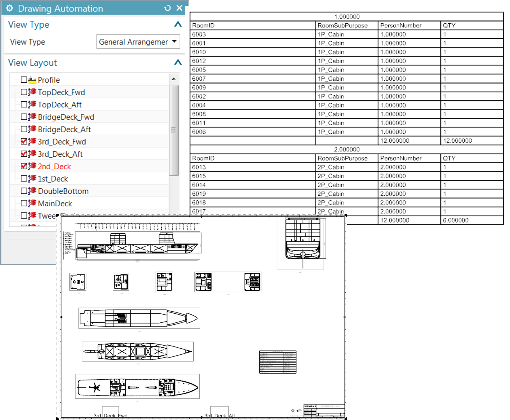
Task: Click the deck layer icon beside TopDeck_Aft
Action: click(x=33, y=104)
